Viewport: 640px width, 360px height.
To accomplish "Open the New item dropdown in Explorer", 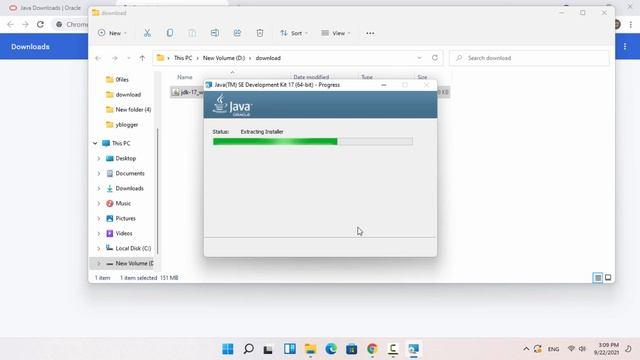I will [x=112, y=33].
